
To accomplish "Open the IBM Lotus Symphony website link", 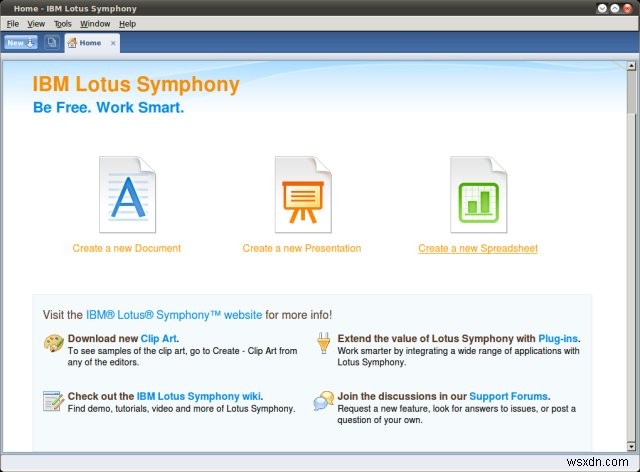I will click(x=174, y=315).
